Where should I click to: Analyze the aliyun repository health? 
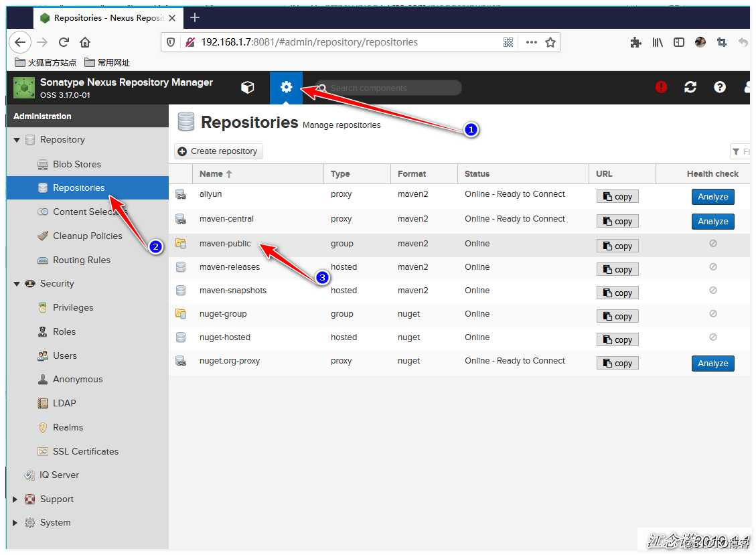713,197
